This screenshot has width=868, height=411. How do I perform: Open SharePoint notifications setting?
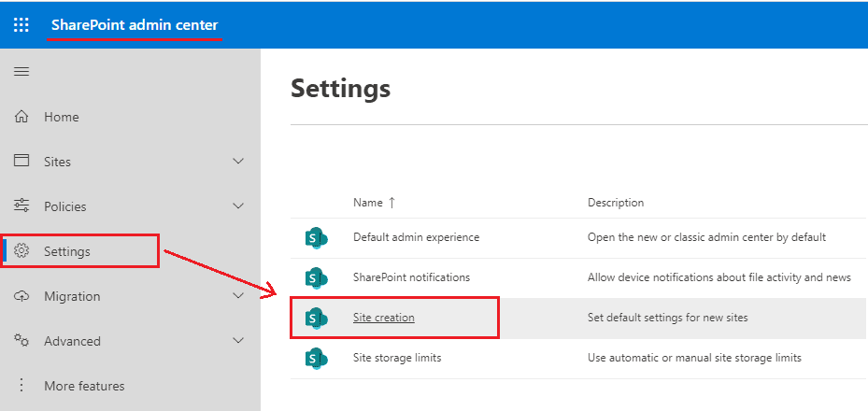(x=411, y=277)
